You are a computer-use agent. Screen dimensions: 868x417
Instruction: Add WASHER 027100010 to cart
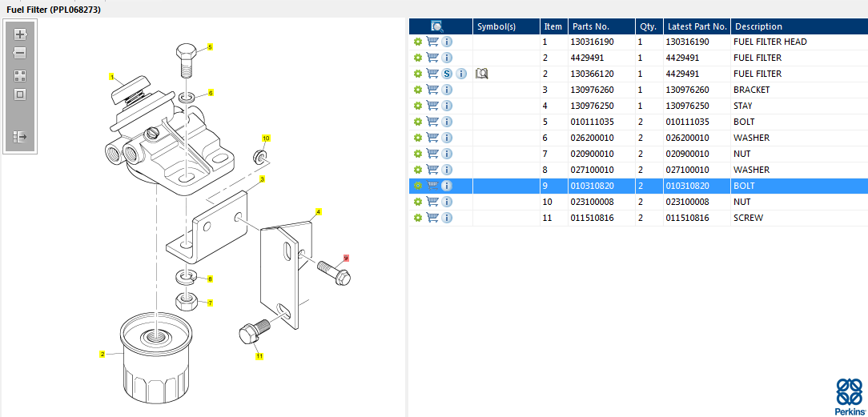click(x=432, y=170)
